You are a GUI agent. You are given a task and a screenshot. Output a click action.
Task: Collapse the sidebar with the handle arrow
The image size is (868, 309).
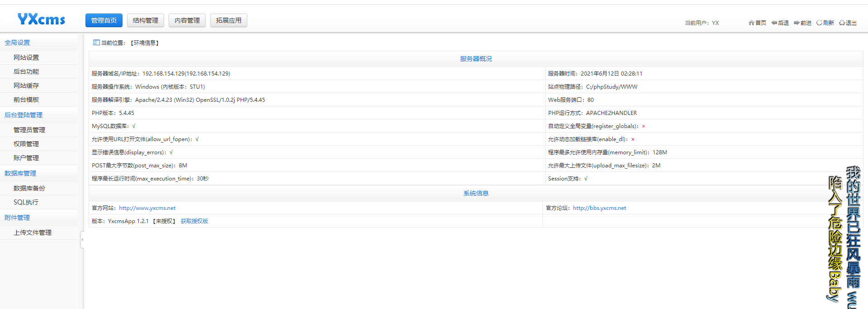(82, 239)
